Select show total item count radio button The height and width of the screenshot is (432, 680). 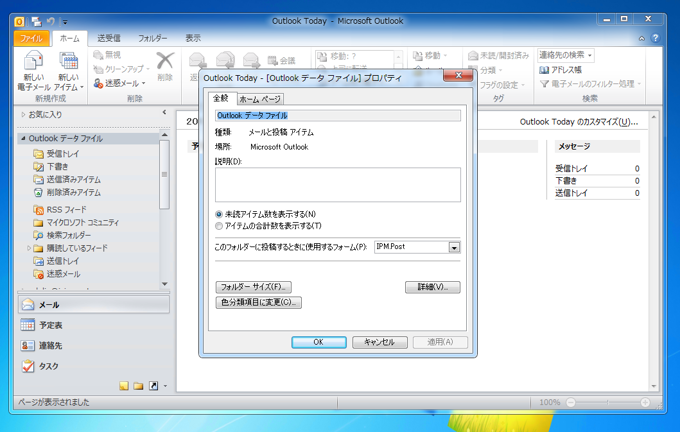click(219, 226)
